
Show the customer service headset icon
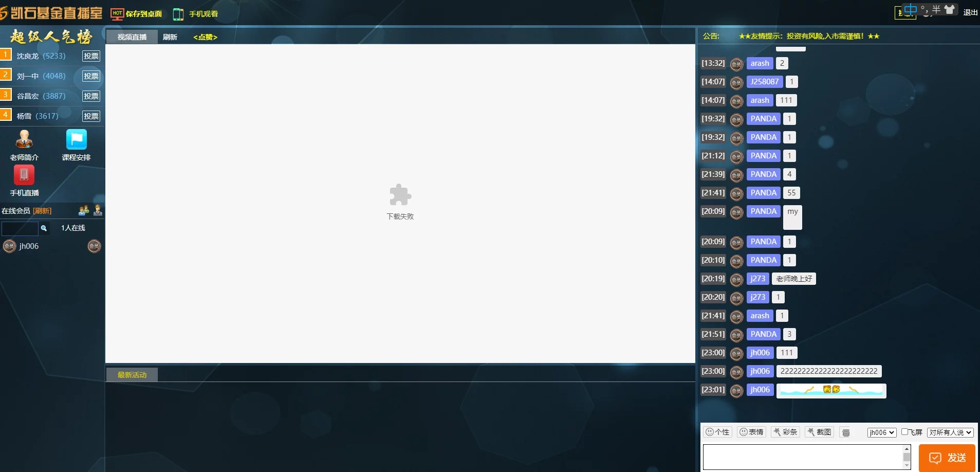(x=98, y=210)
